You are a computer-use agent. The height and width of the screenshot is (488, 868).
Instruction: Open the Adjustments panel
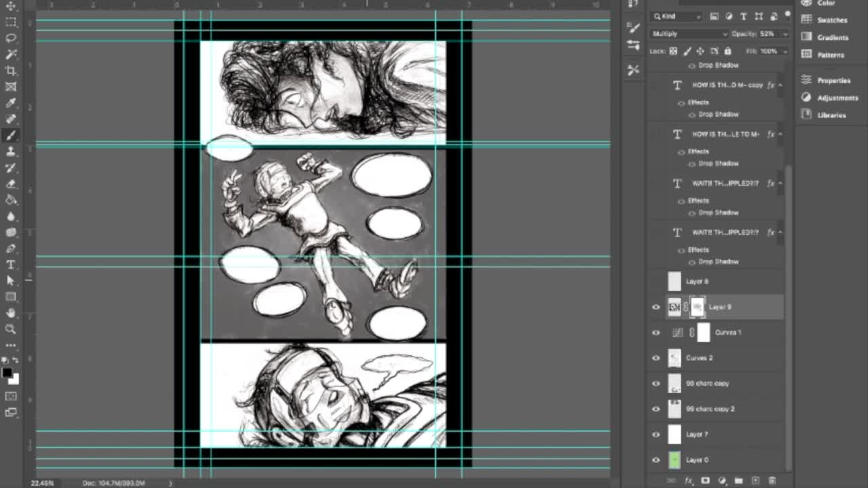tap(830, 98)
